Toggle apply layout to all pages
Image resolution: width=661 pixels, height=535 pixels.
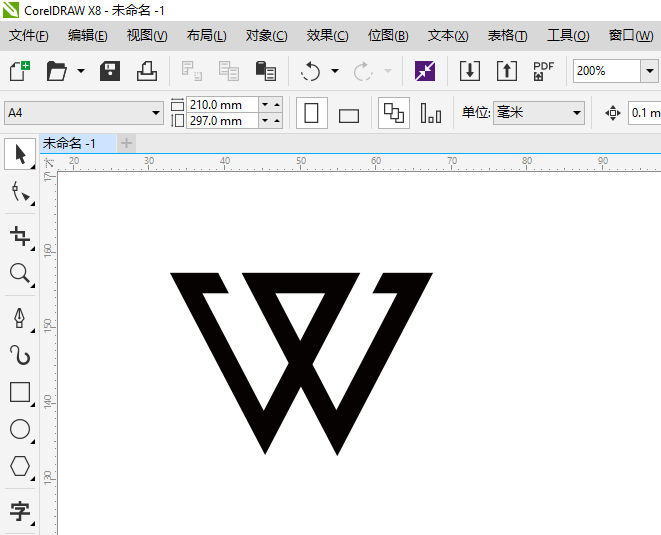tap(394, 113)
